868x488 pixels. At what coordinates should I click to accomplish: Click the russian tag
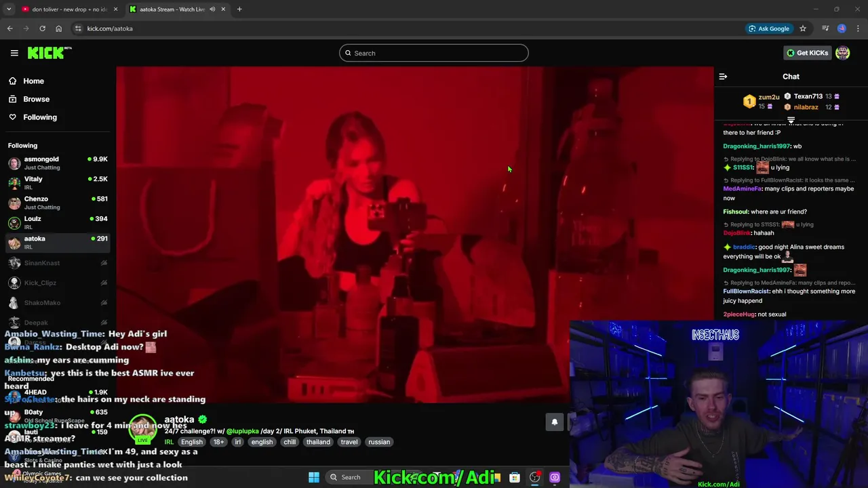(379, 442)
